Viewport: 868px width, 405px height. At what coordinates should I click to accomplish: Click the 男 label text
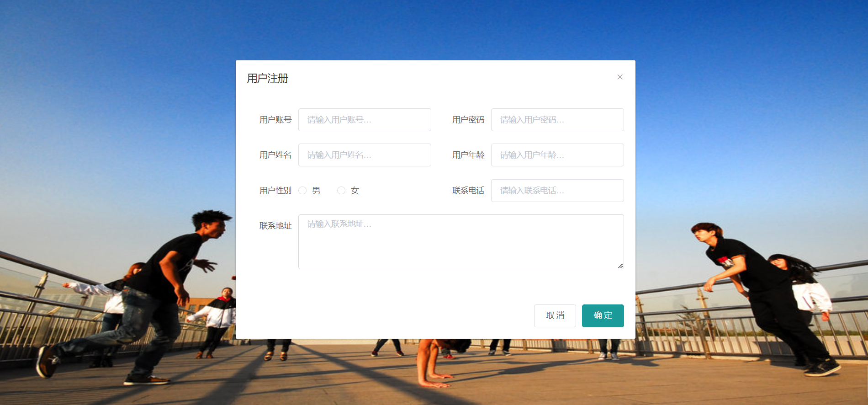click(316, 191)
